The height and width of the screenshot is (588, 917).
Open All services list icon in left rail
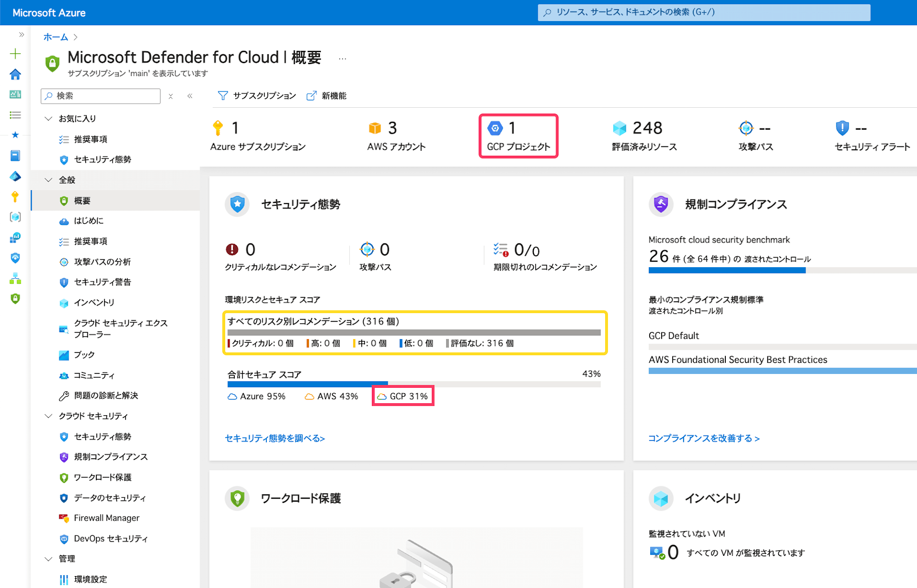pyautogui.click(x=15, y=115)
